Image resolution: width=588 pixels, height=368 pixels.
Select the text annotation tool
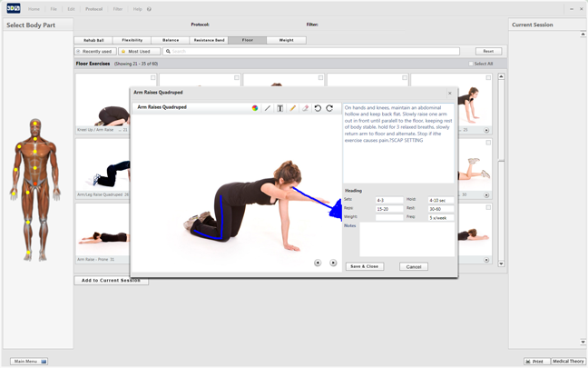pyautogui.click(x=279, y=108)
